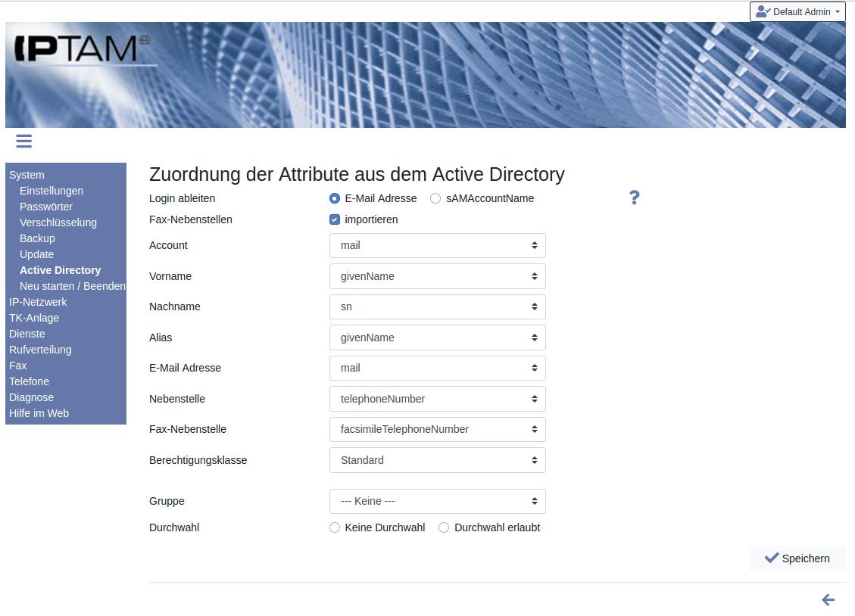Open the Fax-Nebenstelle attribute dropdown
The height and width of the screenshot is (616, 855).
437,429
